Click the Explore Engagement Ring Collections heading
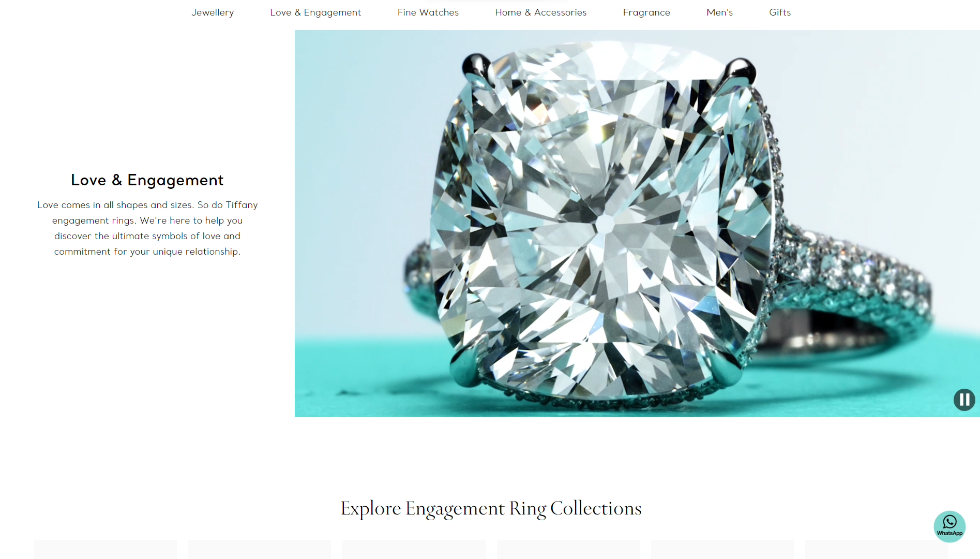The width and height of the screenshot is (980, 559). click(491, 509)
